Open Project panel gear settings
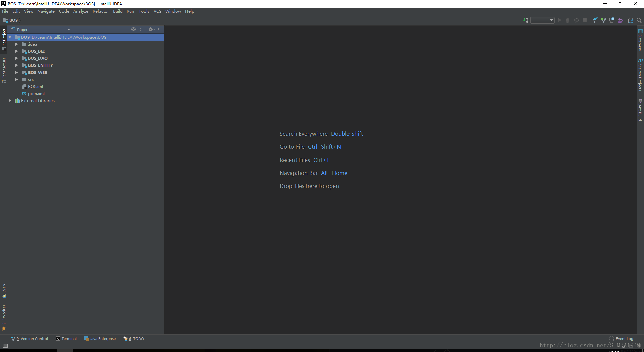This screenshot has height=352, width=644. pyautogui.click(x=151, y=29)
